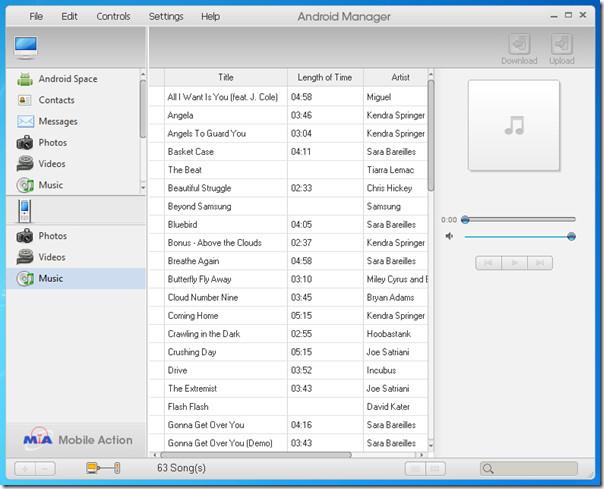604x489 pixels.
Task: Open the Help menu
Action: point(210,17)
